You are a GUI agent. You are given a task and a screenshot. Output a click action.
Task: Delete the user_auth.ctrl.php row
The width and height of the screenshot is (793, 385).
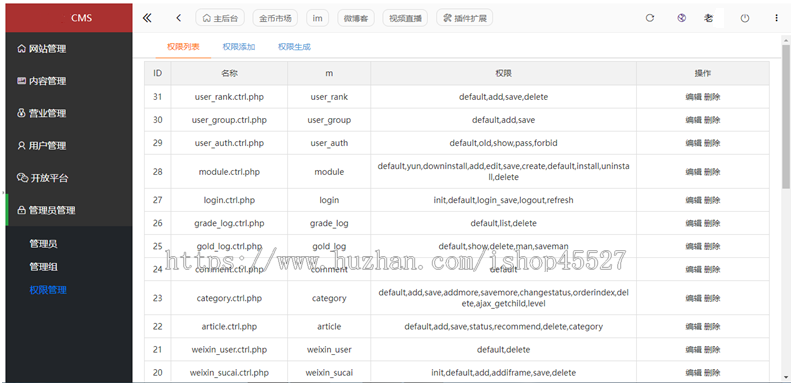712,143
